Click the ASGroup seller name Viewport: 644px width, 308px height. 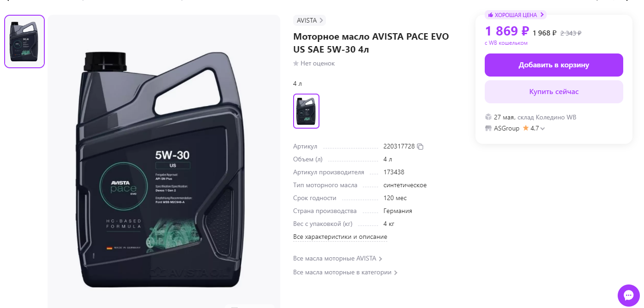506,128
